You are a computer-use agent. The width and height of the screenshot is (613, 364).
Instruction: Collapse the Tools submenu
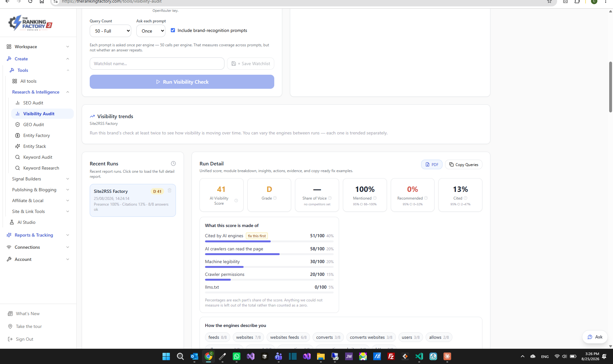[39, 70]
